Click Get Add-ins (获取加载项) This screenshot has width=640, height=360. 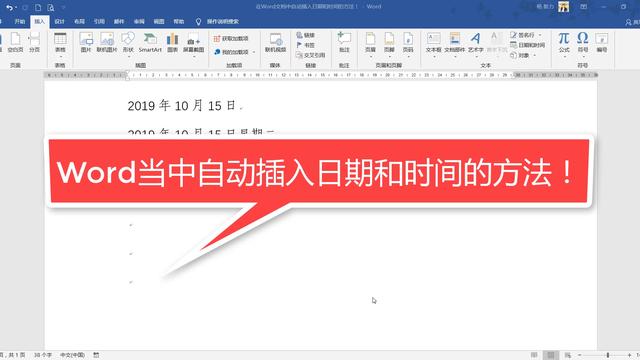231,38
